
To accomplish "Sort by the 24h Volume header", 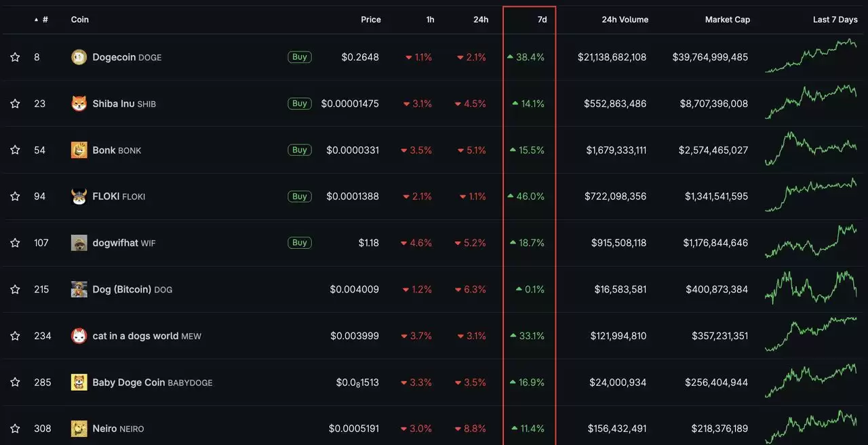I will 625,20.
